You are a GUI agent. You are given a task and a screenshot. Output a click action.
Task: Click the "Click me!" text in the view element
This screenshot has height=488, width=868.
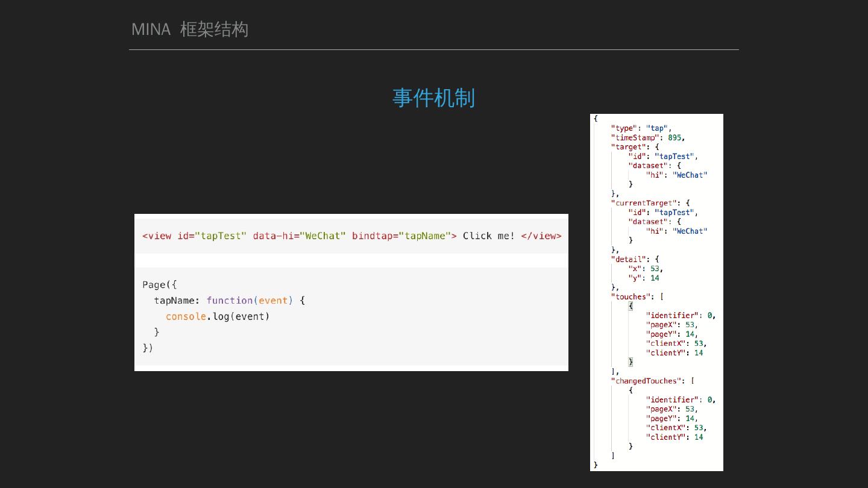tap(489, 236)
